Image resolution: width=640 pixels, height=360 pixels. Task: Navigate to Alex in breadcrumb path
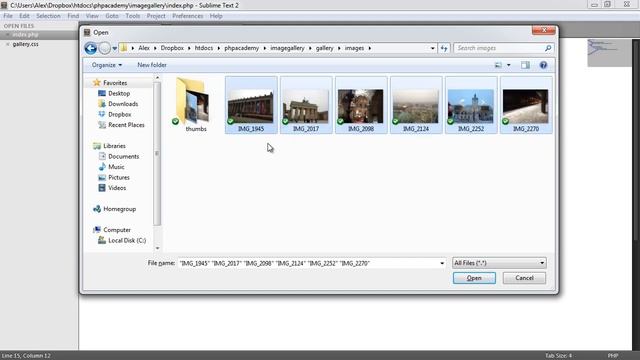[144, 48]
